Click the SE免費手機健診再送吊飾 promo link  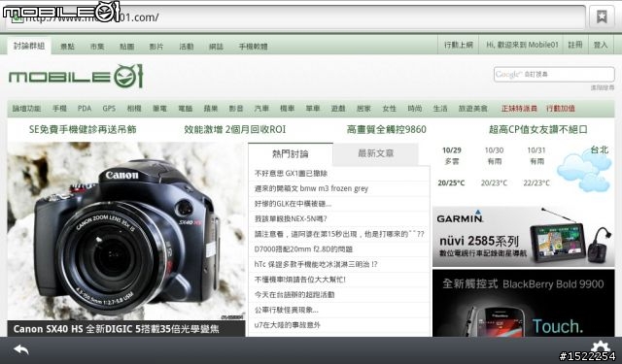(83, 129)
